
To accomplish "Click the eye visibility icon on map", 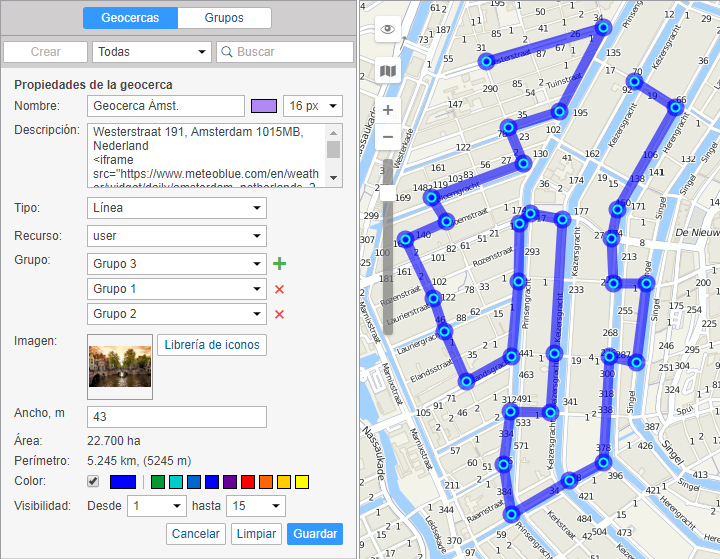I will [x=387, y=30].
